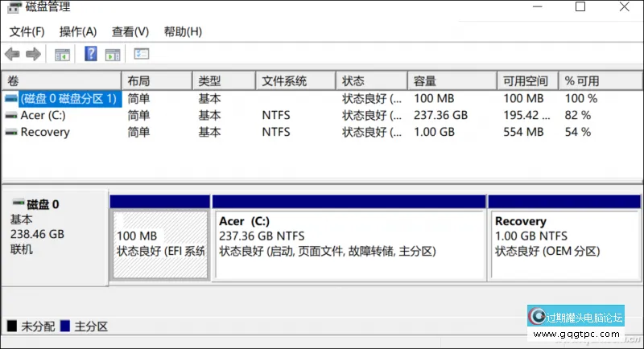
Task: Click the 54 % available cell
Action: (577, 132)
